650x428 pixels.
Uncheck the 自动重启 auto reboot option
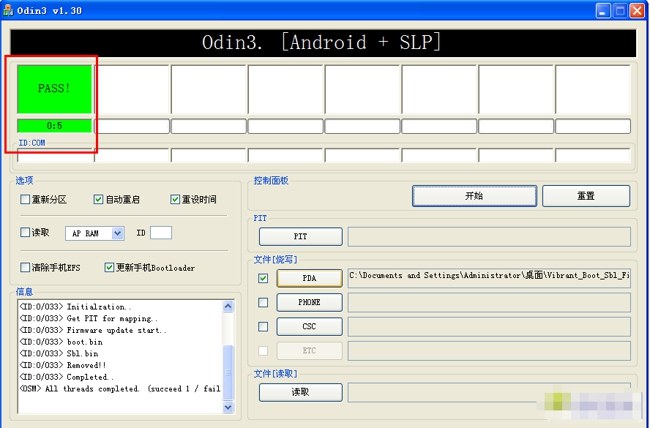98,199
